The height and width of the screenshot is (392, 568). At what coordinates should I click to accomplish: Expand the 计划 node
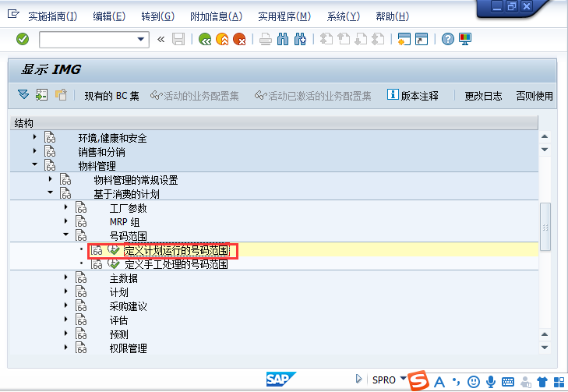pyautogui.click(x=66, y=291)
